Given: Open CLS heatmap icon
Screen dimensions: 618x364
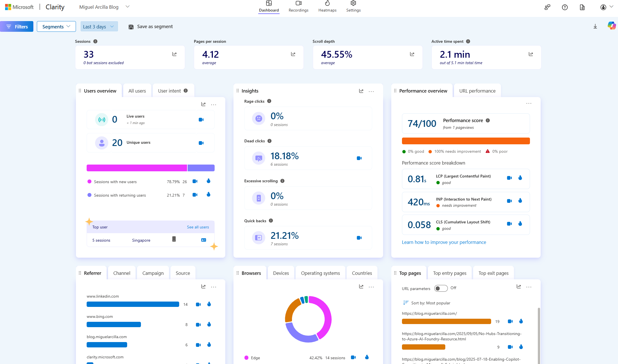Looking at the screenshot, I should point(520,223).
